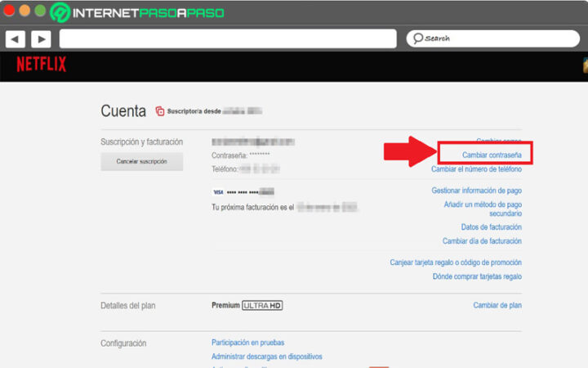Screen dimensions: 588x368
Task: Open Cambiar el número de teléfono link
Action: coord(476,169)
